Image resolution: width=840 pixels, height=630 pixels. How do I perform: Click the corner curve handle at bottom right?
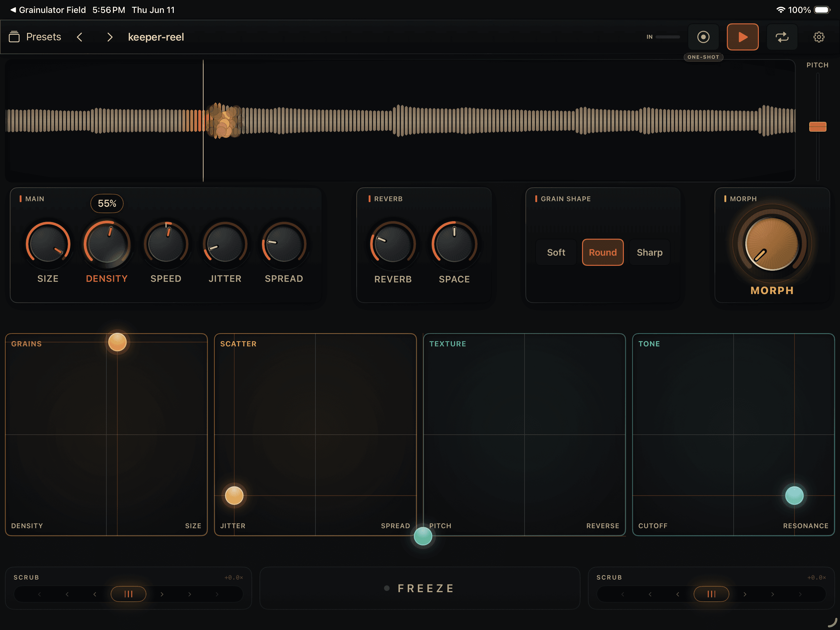tap(832, 623)
